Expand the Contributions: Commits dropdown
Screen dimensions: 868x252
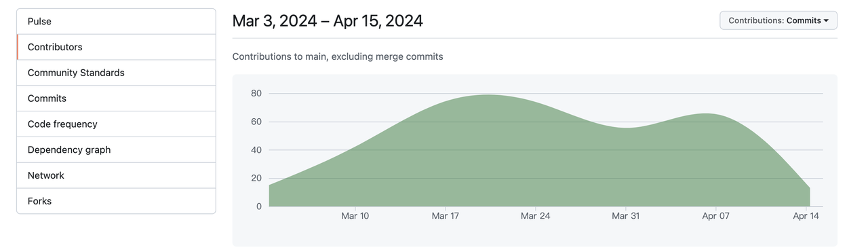click(x=778, y=20)
